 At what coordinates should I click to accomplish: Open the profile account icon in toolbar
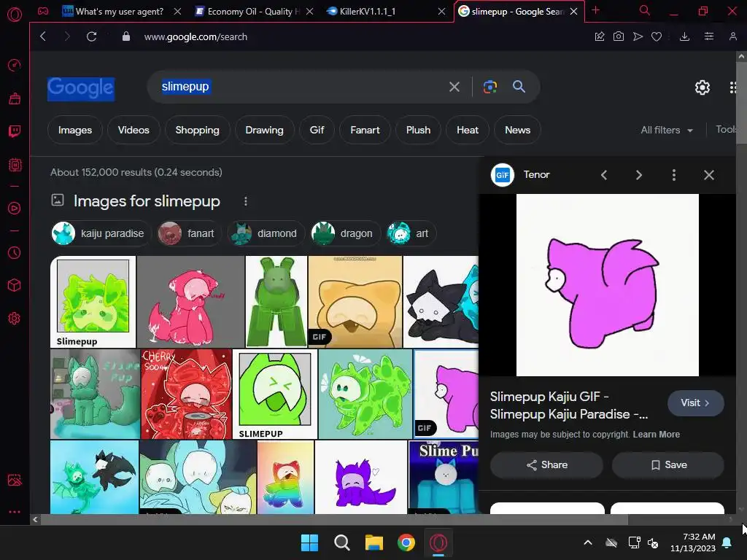[x=733, y=36]
